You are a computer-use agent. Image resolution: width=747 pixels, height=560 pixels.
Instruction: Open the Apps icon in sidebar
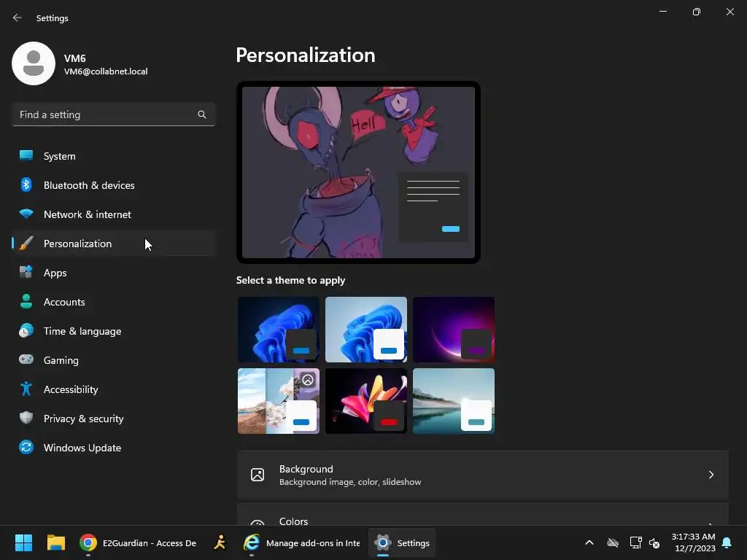[x=26, y=273]
